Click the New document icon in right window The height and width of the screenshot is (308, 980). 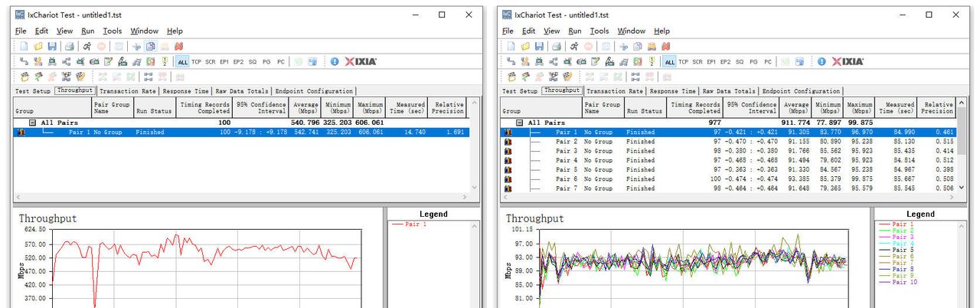click(511, 47)
